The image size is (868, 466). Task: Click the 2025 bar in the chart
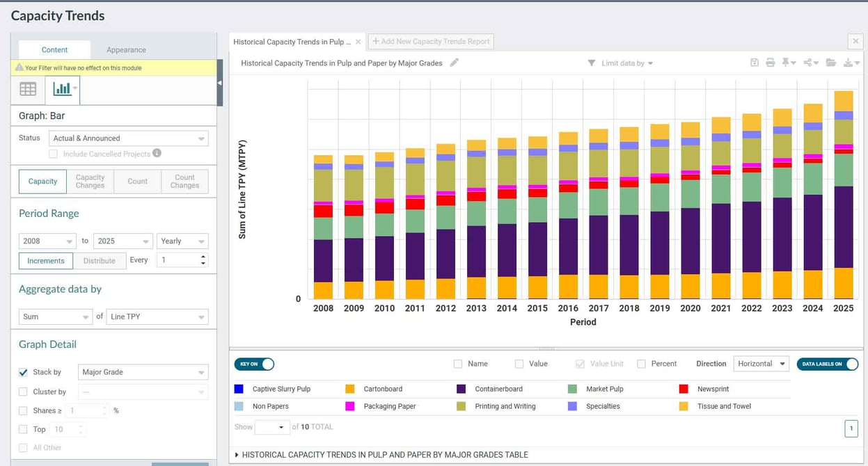[844, 195]
